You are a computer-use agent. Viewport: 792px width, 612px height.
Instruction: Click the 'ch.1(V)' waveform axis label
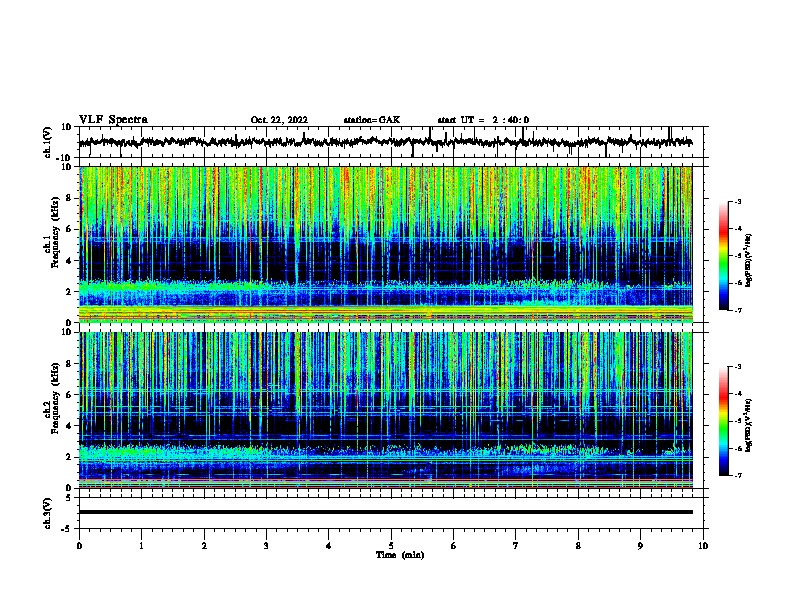coord(48,142)
